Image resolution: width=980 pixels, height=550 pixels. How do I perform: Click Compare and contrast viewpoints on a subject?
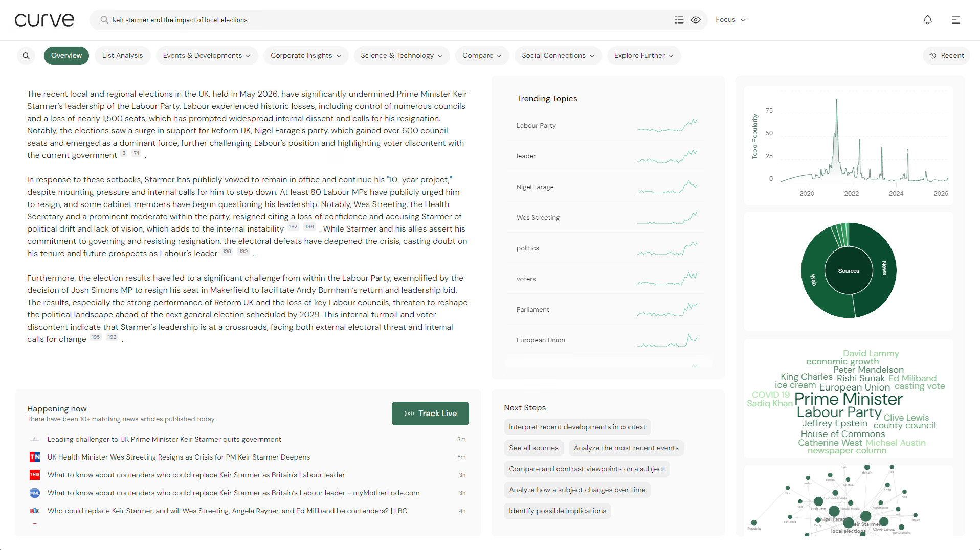587,469
